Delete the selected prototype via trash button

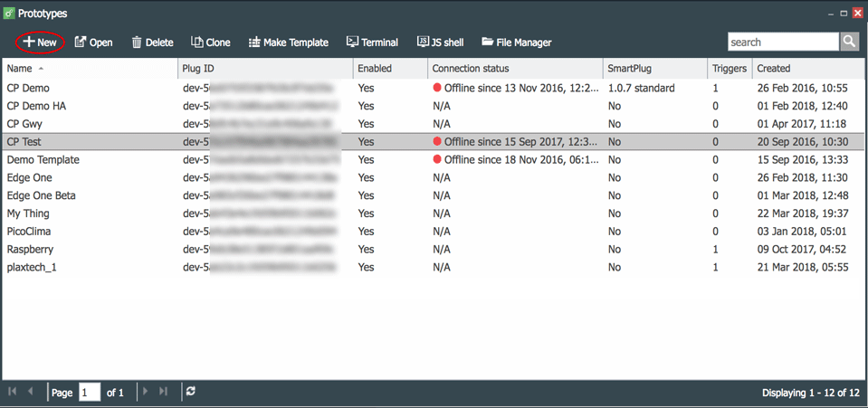153,43
